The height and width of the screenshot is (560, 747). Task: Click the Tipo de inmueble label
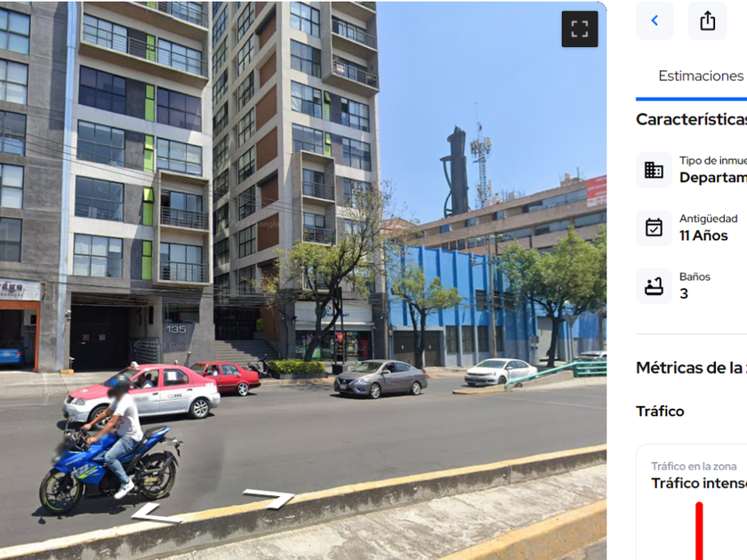coord(712,161)
